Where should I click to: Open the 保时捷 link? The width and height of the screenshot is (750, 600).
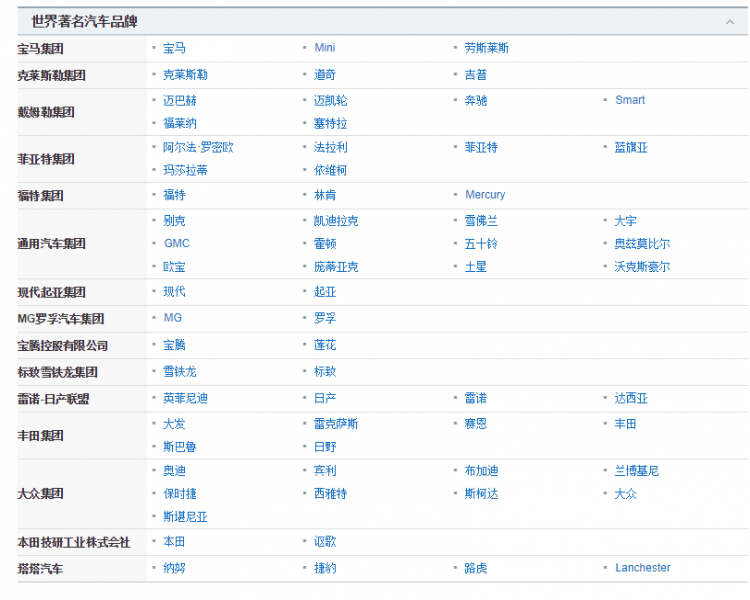point(180,494)
